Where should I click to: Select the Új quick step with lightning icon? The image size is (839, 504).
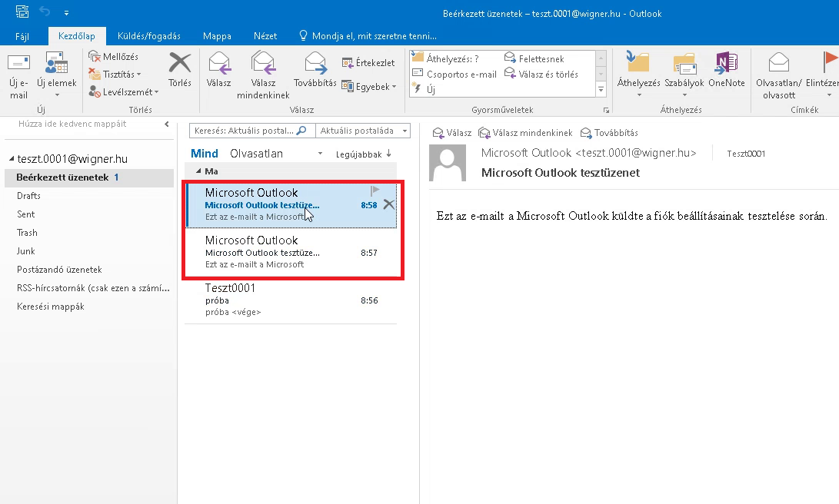point(424,89)
